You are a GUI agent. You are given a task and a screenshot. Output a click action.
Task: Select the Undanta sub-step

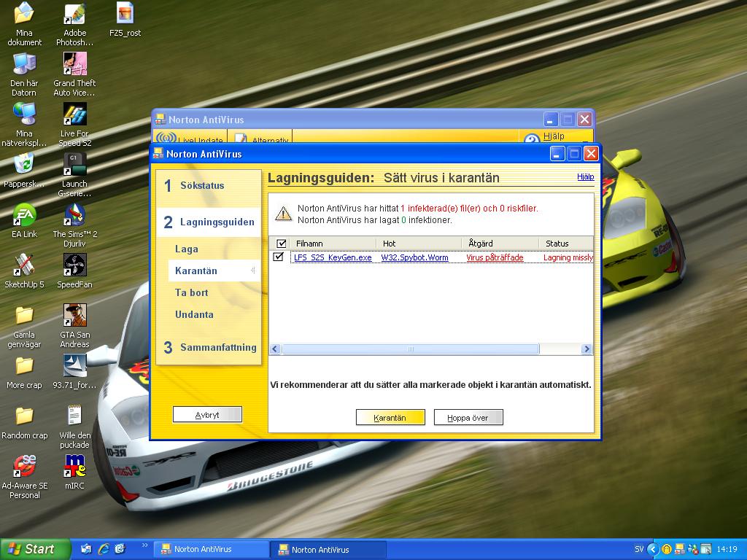194,315
